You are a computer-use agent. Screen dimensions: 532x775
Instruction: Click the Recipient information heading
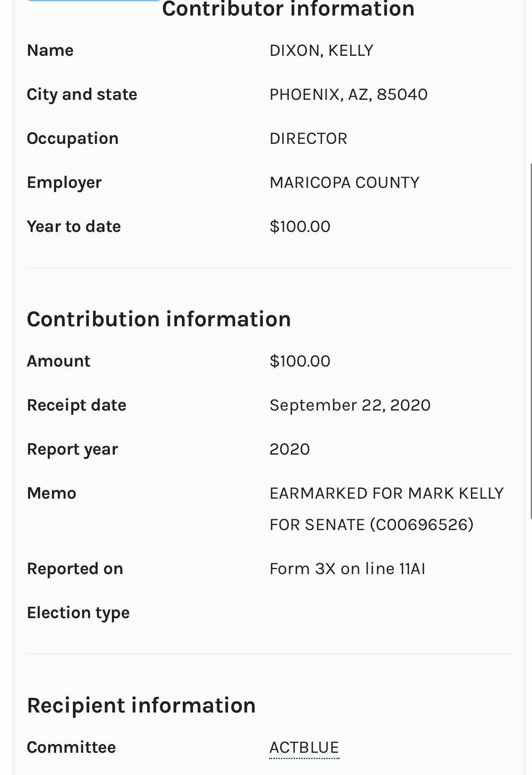141,705
